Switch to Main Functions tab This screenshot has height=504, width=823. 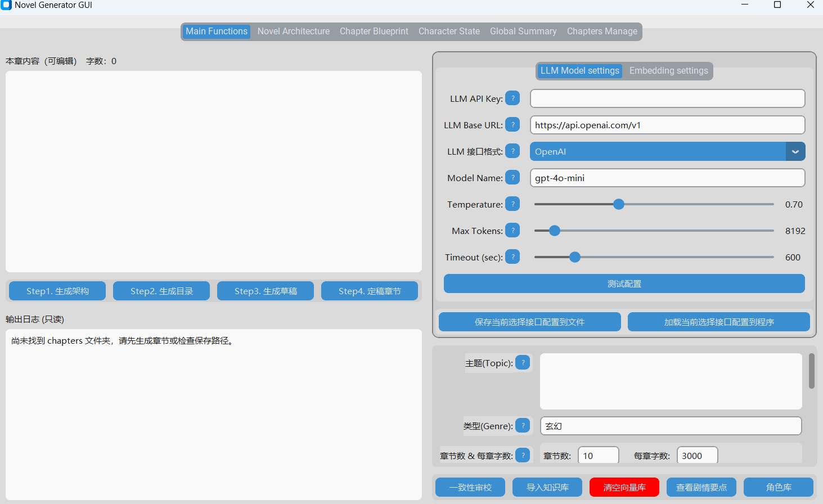(x=217, y=31)
